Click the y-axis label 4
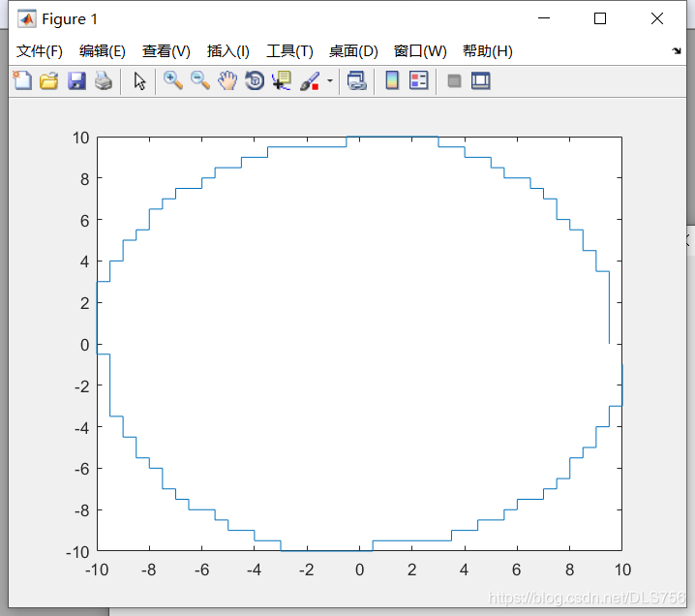The width and height of the screenshot is (695, 616). [84, 262]
